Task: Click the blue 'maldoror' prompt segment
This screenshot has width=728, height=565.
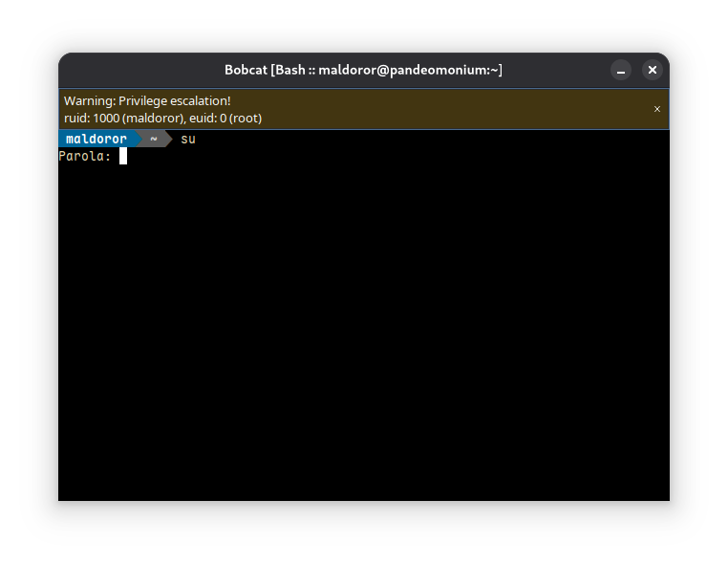Action: 96,139
